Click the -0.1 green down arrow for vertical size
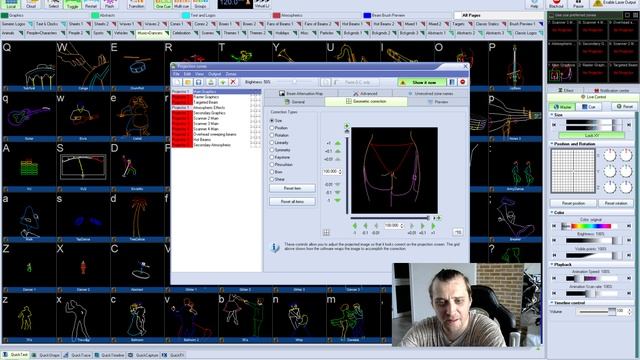The width and height of the screenshot is (640, 360). [338, 192]
